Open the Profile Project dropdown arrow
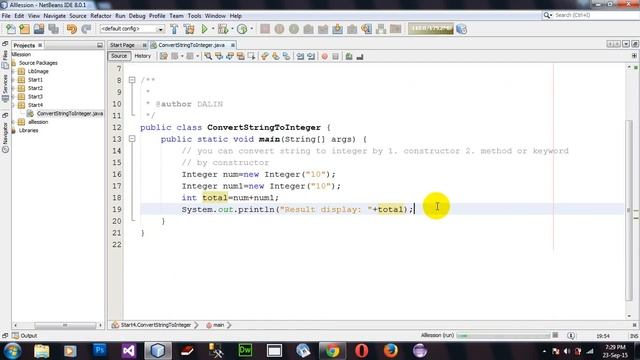Viewport: 640px width, 360px height. pyautogui.click(x=251, y=29)
